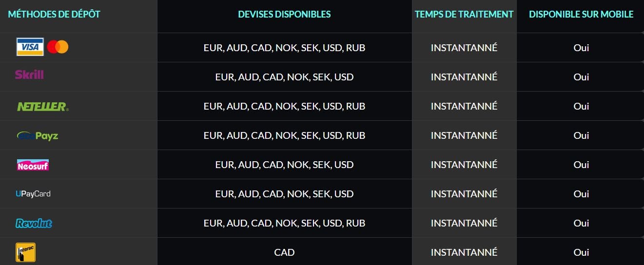Click the Devises disponibles column header

[284, 14]
